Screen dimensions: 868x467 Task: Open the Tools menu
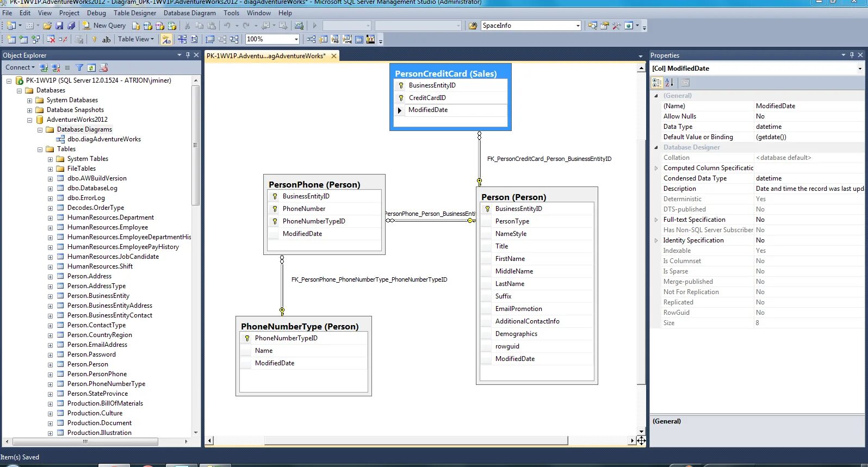point(231,13)
